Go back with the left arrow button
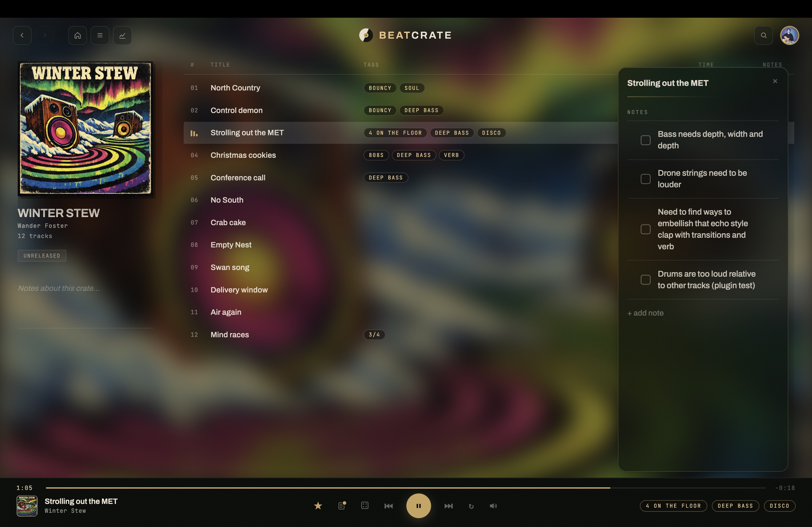Image resolution: width=812 pixels, height=527 pixels. [22, 35]
